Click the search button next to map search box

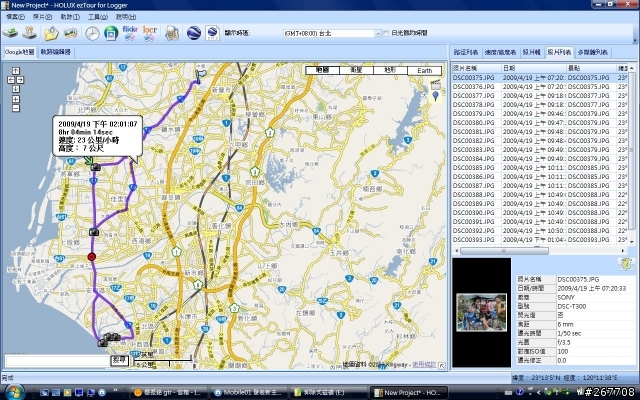click(120, 360)
